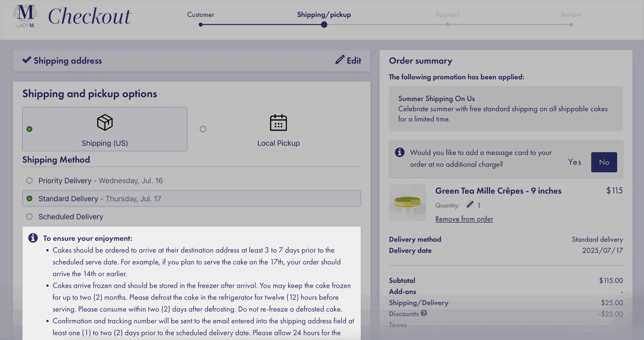Click the 'Green Tea Mille Crêpes - 9 inches' title
644x340 pixels.
click(x=498, y=191)
